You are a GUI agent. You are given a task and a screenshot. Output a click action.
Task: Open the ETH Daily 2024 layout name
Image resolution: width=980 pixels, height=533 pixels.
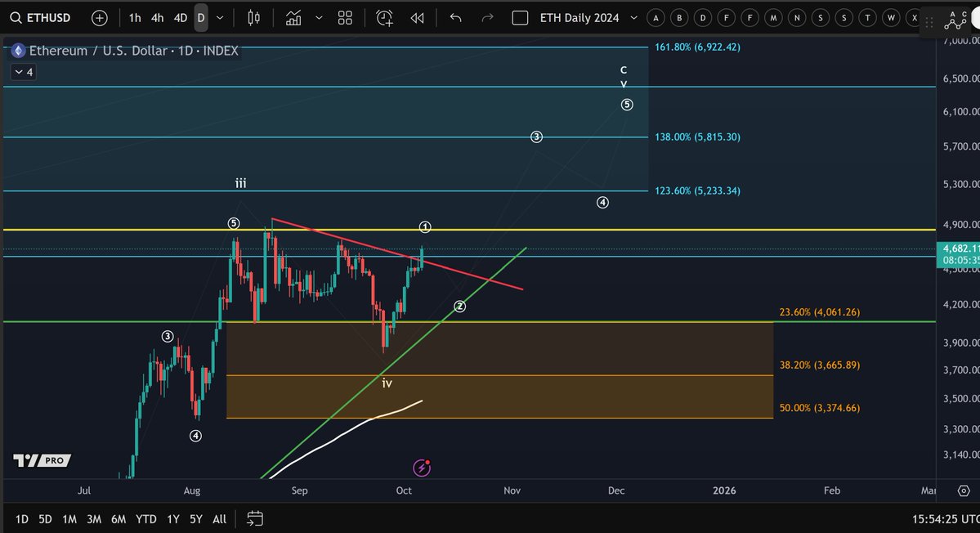(x=579, y=18)
